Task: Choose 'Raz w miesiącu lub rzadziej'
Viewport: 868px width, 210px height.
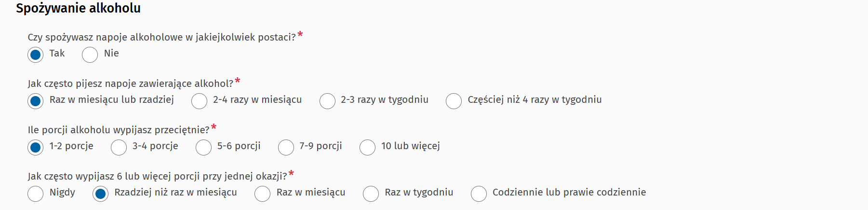Action: [36, 101]
